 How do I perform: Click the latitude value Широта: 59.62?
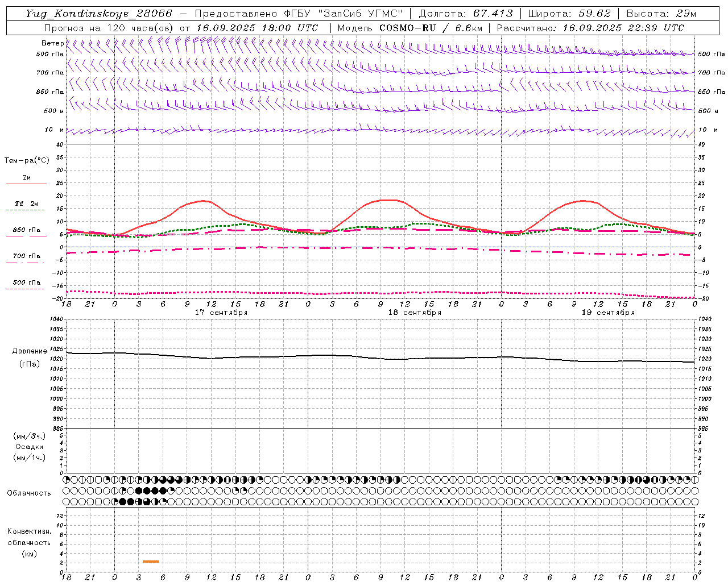tap(569, 14)
